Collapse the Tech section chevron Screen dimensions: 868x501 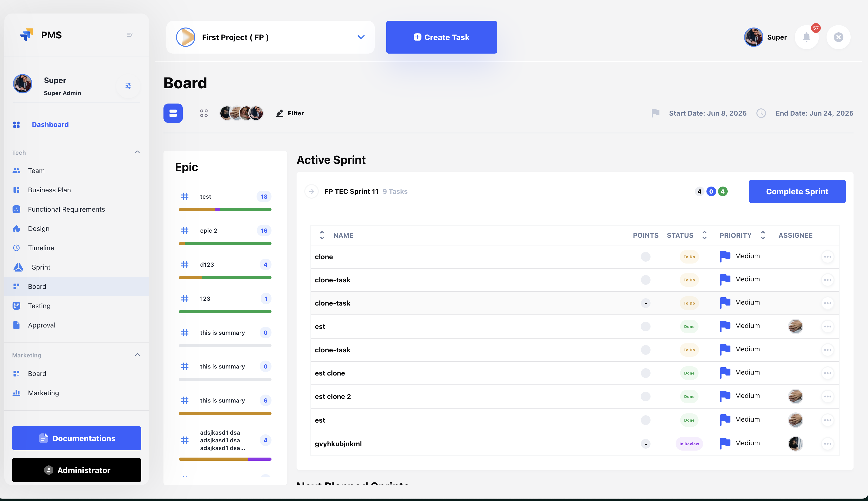[137, 152]
